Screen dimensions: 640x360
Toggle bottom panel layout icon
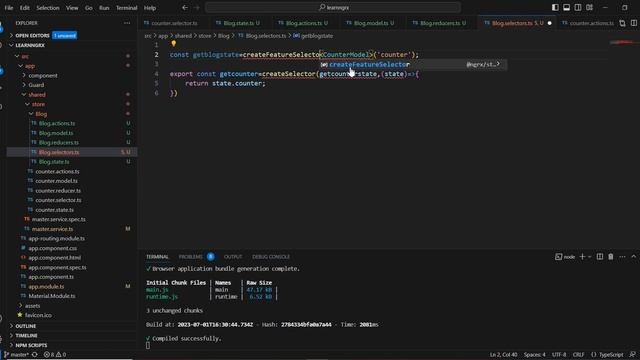[567, 7]
